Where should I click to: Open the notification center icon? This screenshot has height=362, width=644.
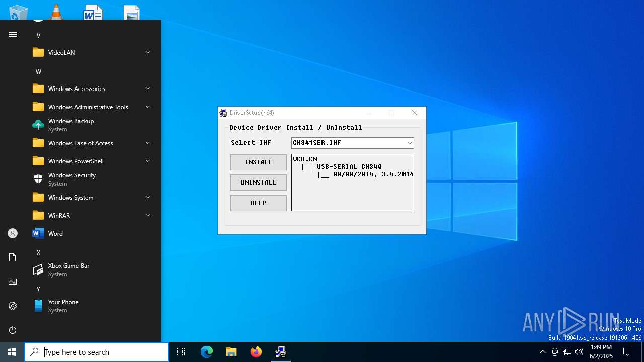[x=627, y=352]
